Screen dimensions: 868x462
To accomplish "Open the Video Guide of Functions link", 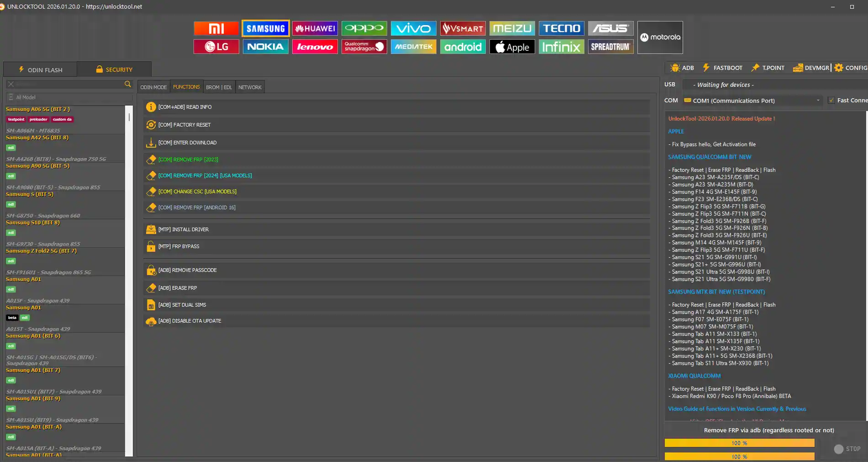I will click(737, 409).
